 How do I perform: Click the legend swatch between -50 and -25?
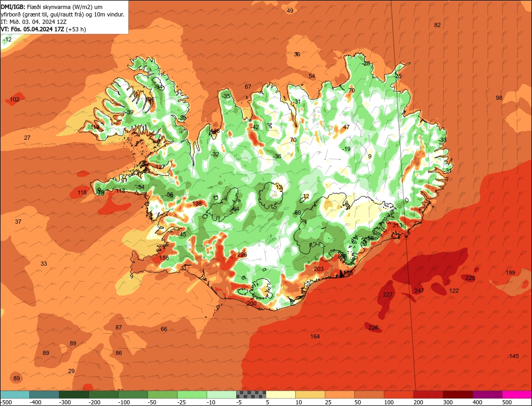click(162, 394)
